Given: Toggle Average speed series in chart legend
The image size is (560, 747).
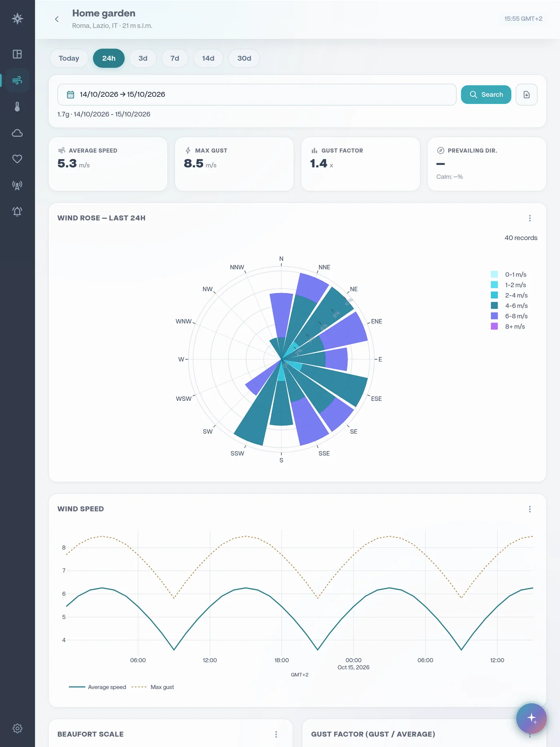Looking at the screenshot, I should pos(97,687).
